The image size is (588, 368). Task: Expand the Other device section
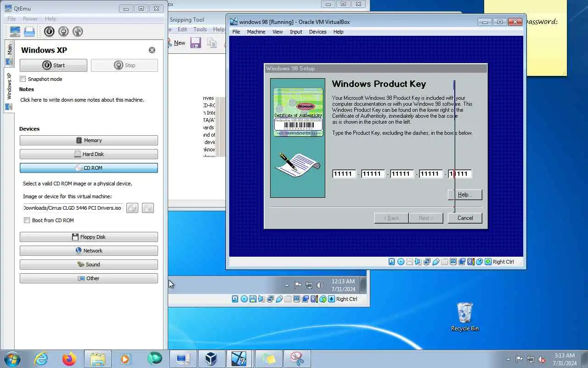click(x=89, y=278)
